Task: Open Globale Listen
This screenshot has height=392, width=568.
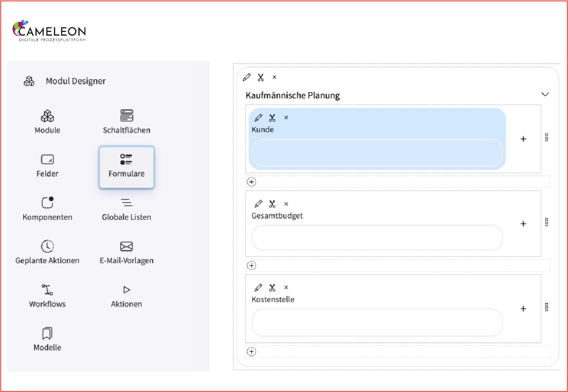Action: (126, 209)
